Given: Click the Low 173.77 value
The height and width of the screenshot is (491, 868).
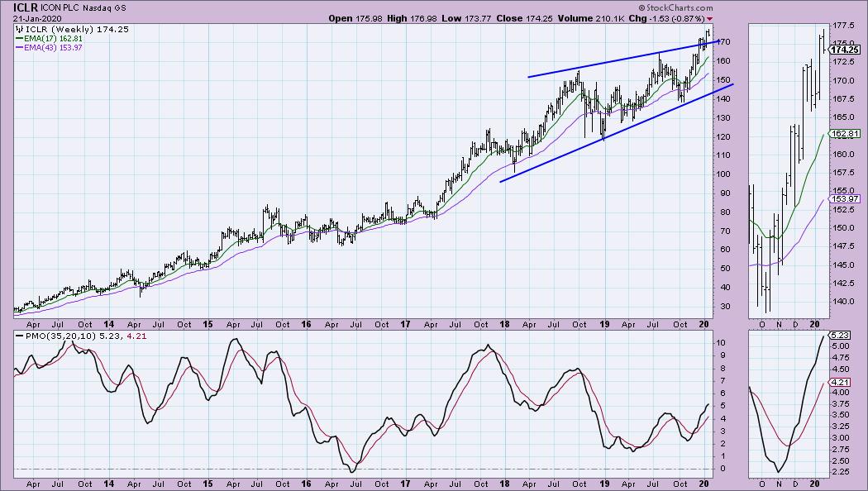Looking at the screenshot, I should [466, 18].
